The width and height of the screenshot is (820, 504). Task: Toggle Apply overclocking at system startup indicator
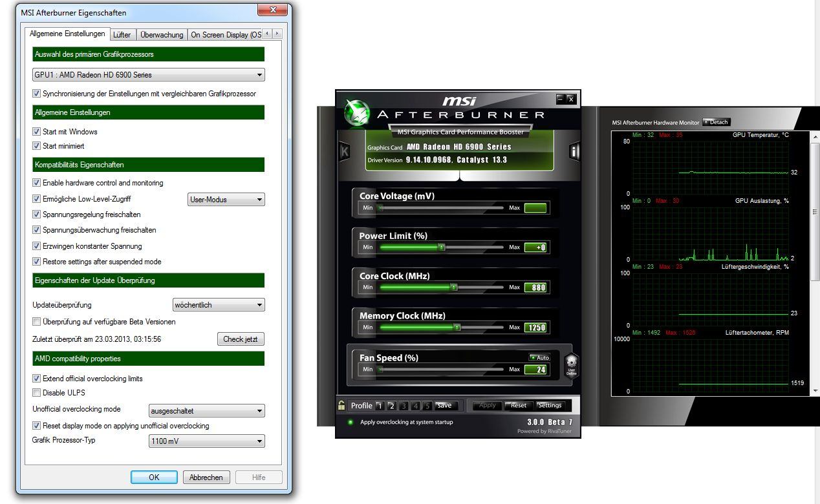(x=350, y=422)
